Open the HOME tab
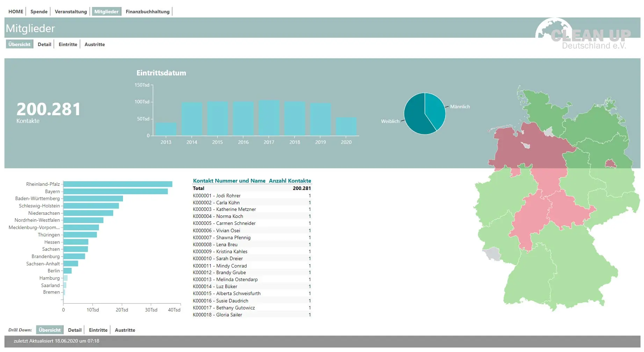The width and height of the screenshot is (644, 352). point(16,12)
